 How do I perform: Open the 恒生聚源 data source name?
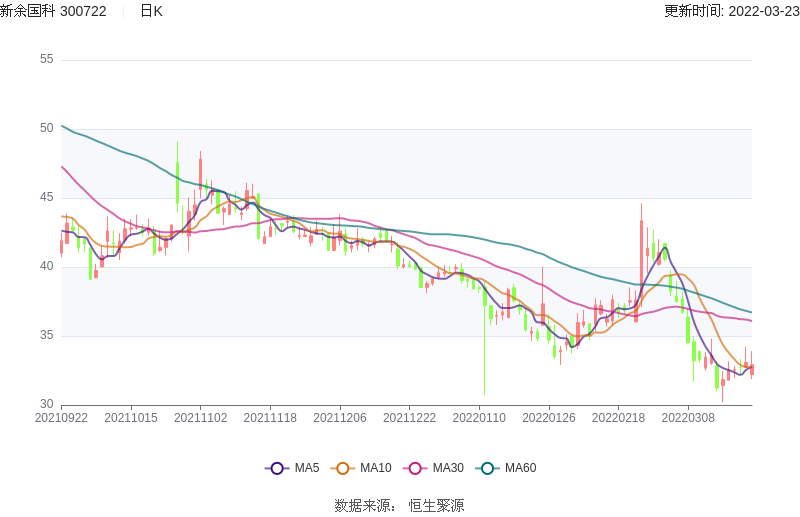coord(436,506)
